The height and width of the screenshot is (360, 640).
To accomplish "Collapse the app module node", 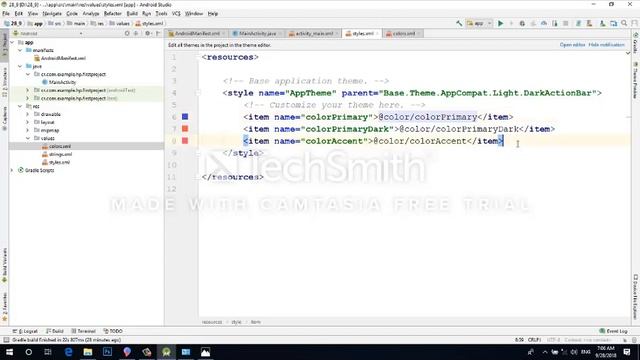I will (12, 42).
